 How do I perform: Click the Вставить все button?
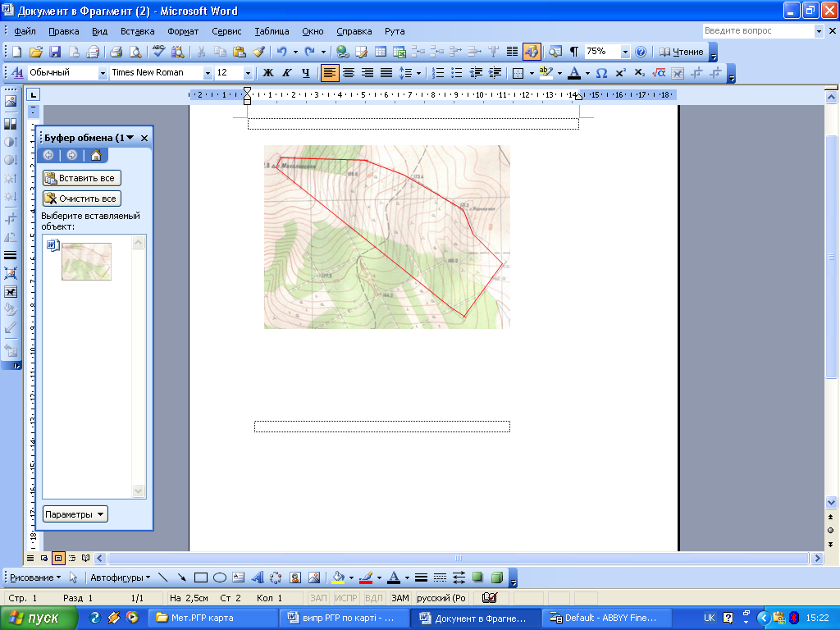(82, 178)
